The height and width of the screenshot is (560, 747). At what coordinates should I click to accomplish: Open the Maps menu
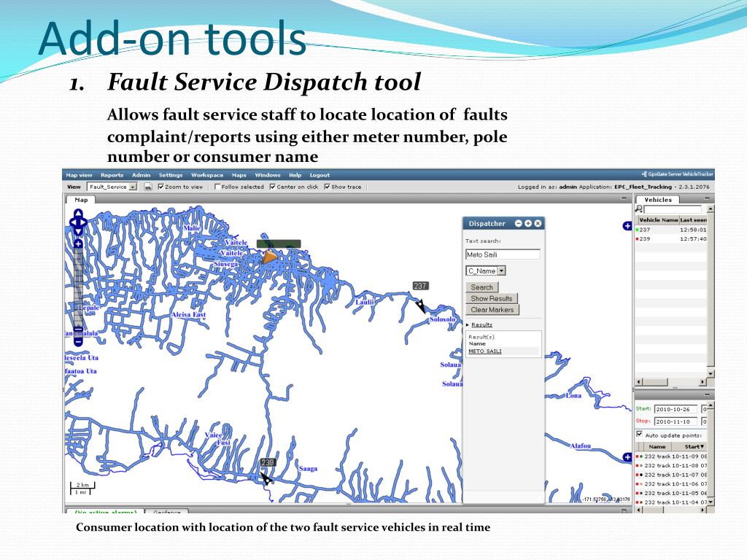239,175
